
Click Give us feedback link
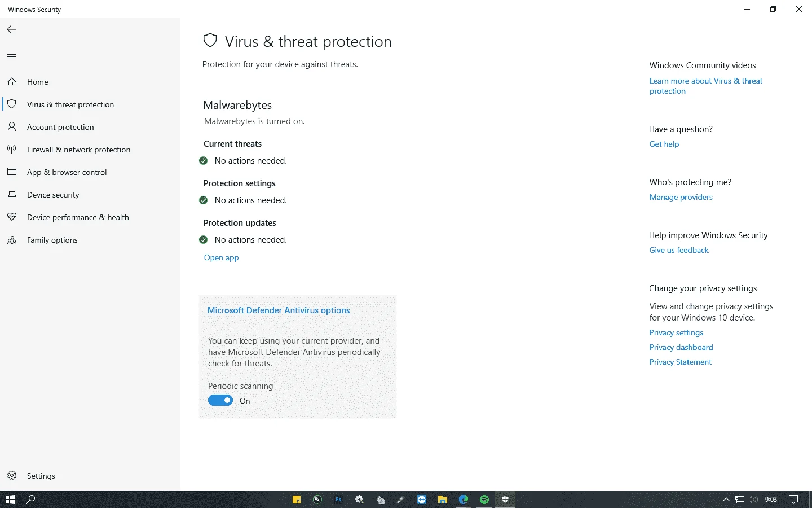click(x=679, y=250)
